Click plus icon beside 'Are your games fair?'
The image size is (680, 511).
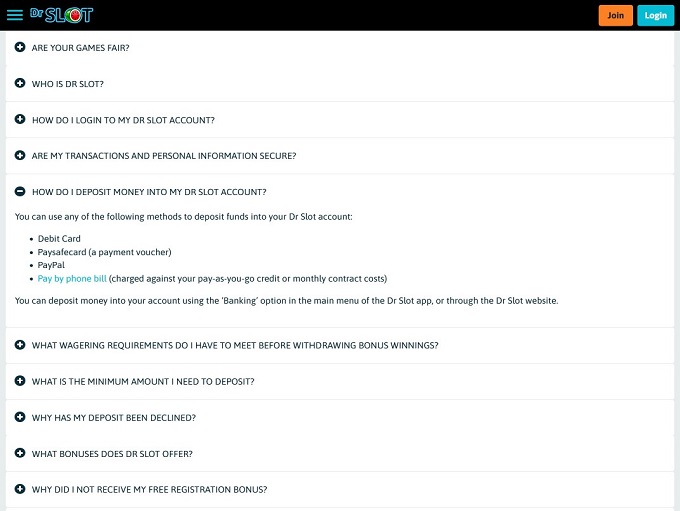[x=20, y=47]
